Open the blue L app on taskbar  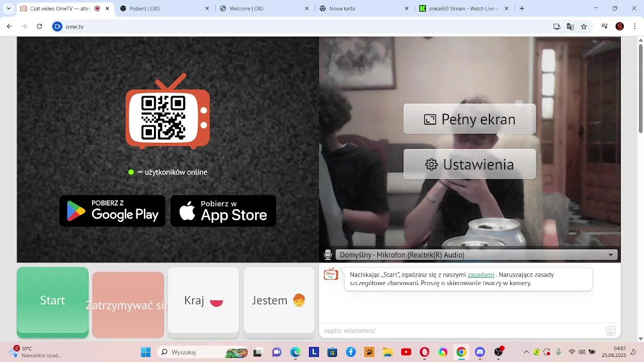click(313, 352)
